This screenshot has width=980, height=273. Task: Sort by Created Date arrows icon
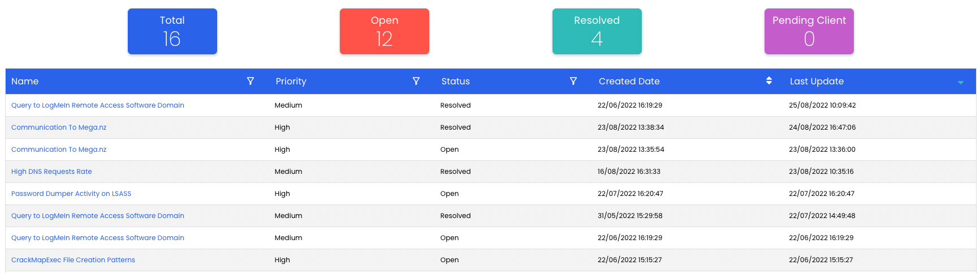769,80
